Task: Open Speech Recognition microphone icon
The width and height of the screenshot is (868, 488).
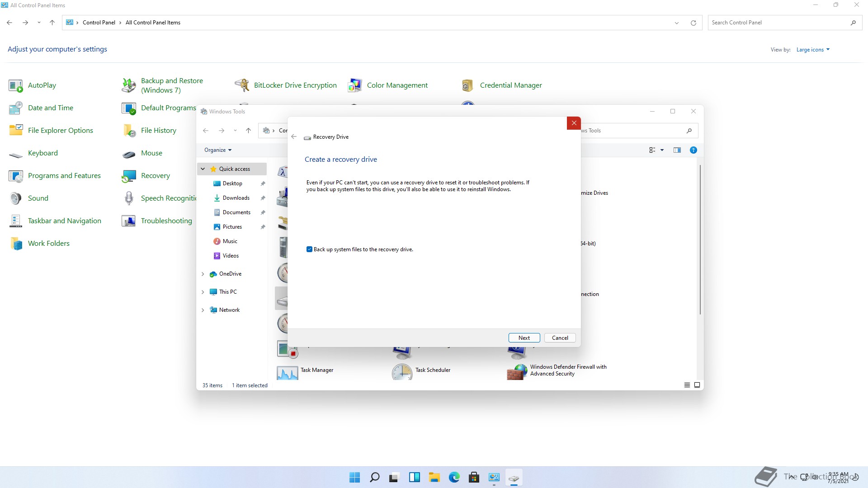Action: (x=129, y=198)
